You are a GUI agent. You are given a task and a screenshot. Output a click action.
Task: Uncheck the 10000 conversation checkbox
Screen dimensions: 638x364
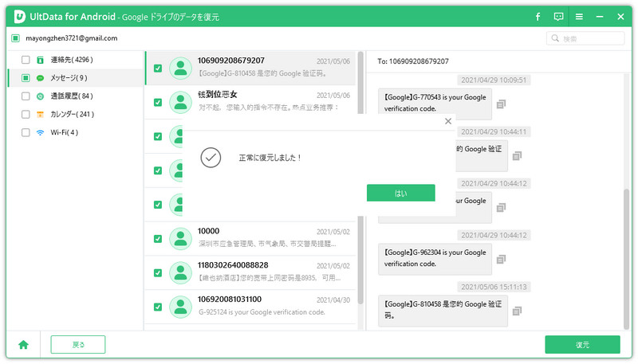pyautogui.click(x=158, y=239)
